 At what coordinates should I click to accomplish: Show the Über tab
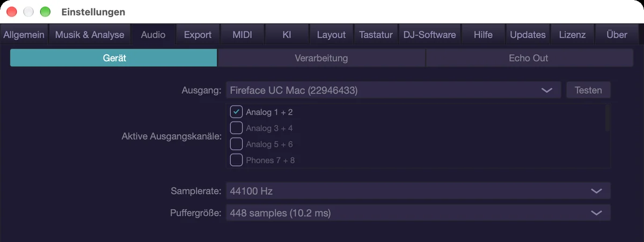(x=617, y=35)
